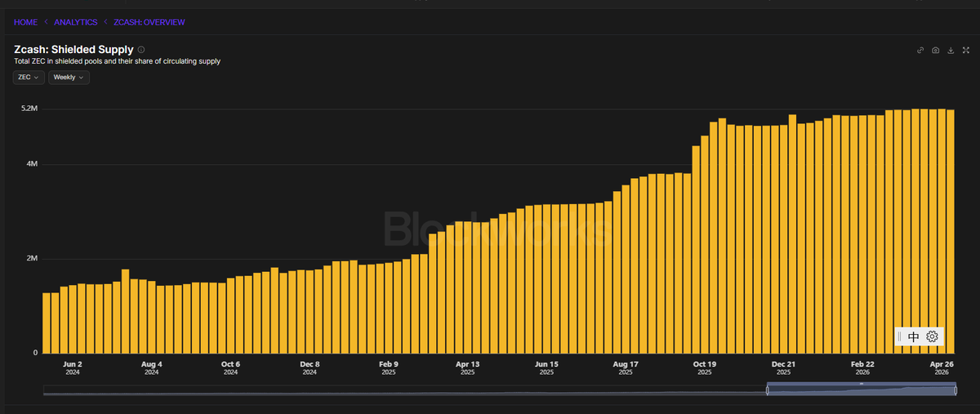
Task: Select the left handle of the range slider
Action: click(x=768, y=390)
